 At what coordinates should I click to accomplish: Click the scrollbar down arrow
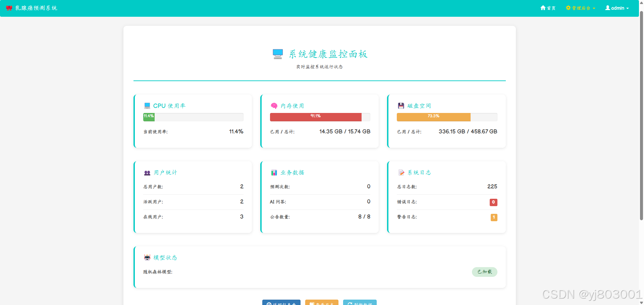[641, 303]
